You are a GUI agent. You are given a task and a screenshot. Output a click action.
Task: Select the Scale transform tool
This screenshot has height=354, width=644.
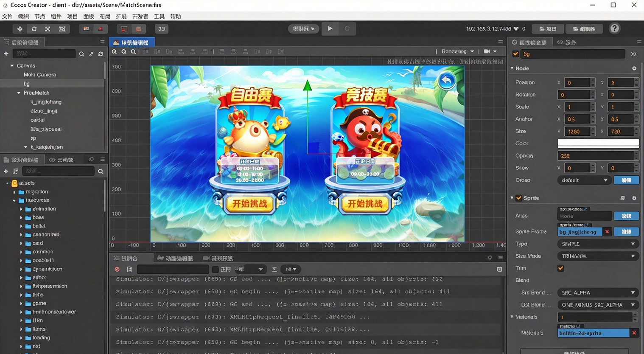(48, 29)
